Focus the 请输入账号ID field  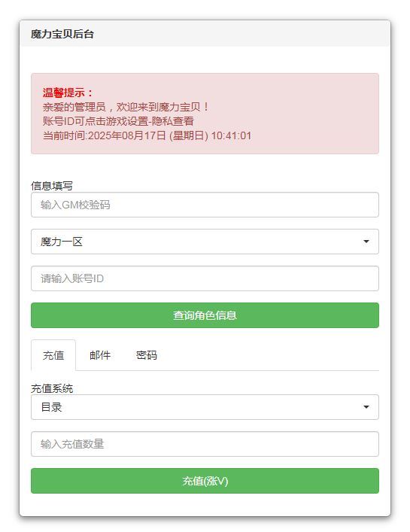point(205,278)
